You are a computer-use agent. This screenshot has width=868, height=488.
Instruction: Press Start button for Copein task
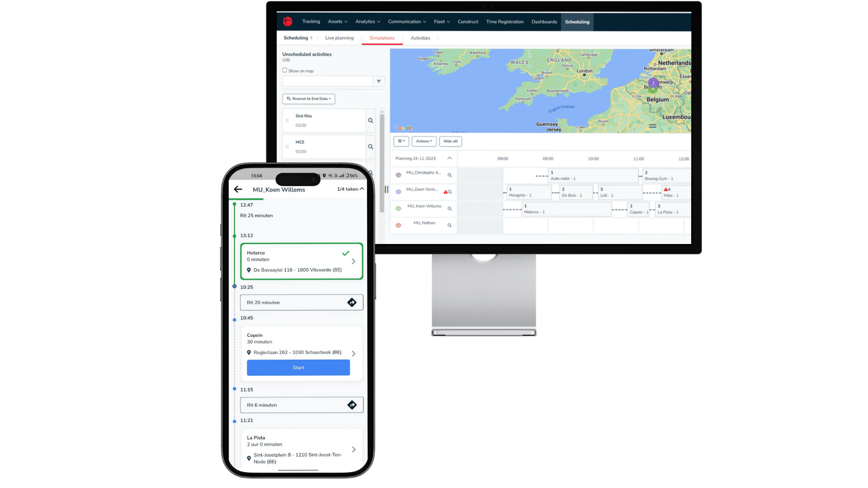tap(298, 367)
